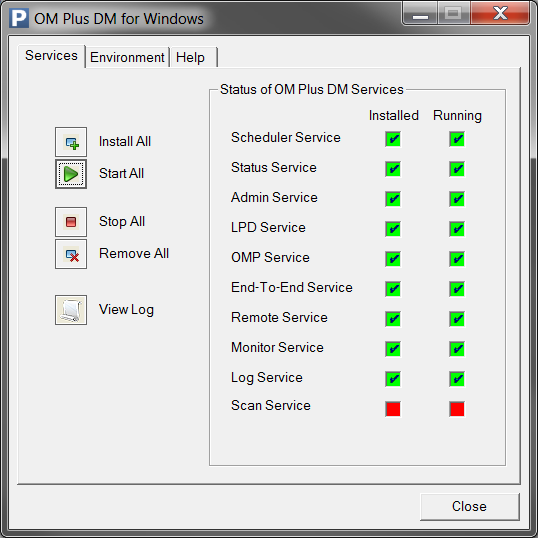Click Admin Service Installed indicator
The image size is (538, 538).
click(393, 199)
